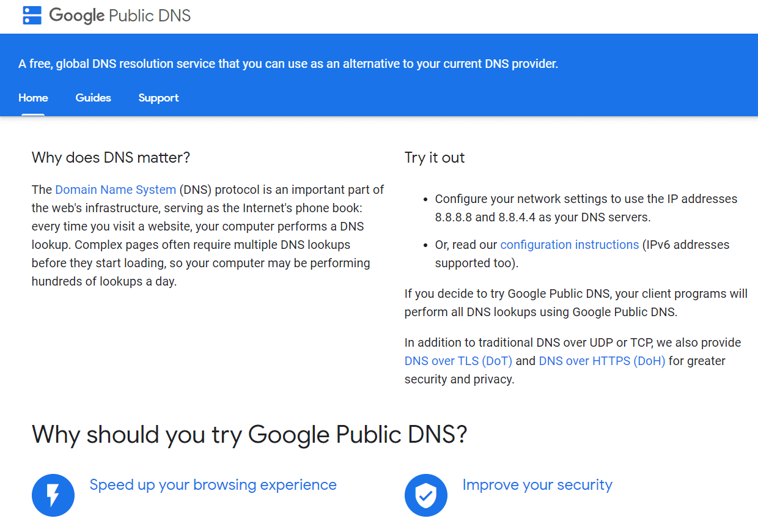The width and height of the screenshot is (758, 532).
Task: Click the 8.8.4.4 IP address text
Action: [x=516, y=217]
